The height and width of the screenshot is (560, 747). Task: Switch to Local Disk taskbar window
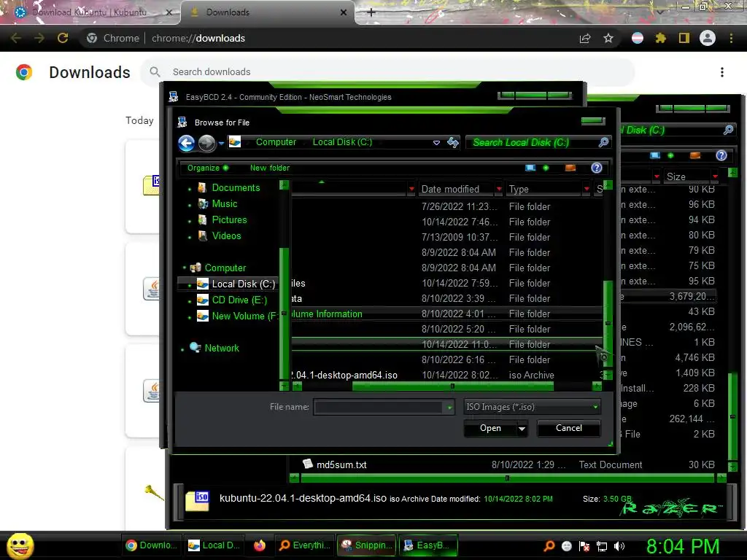coord(214,545)
